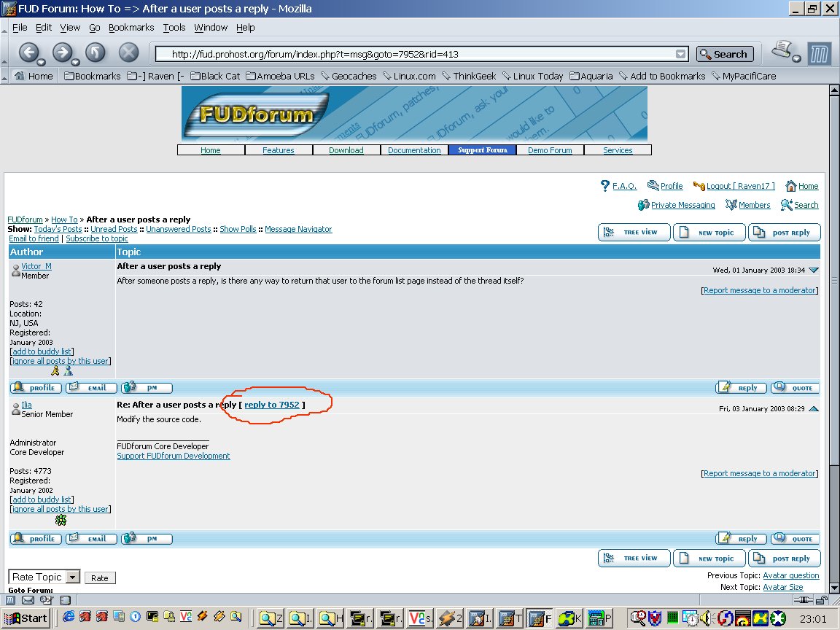Click the security lock icon in status bar
This screenshot has height=630, width=840.
(821, 600)
